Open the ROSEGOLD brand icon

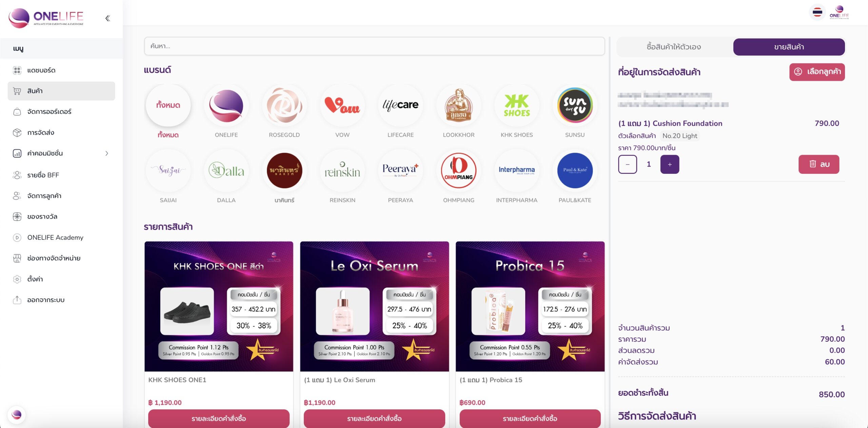pyautogui.click(x=284, y=105)
